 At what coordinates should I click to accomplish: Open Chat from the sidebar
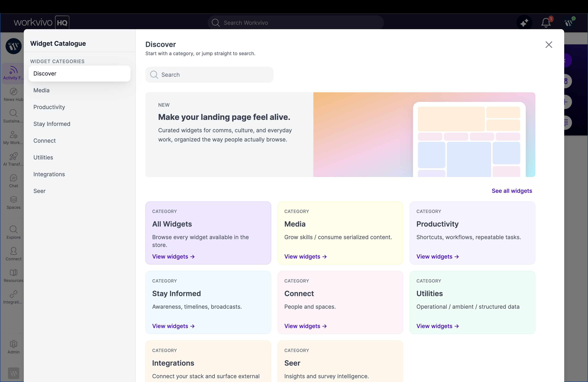[13, 181]
